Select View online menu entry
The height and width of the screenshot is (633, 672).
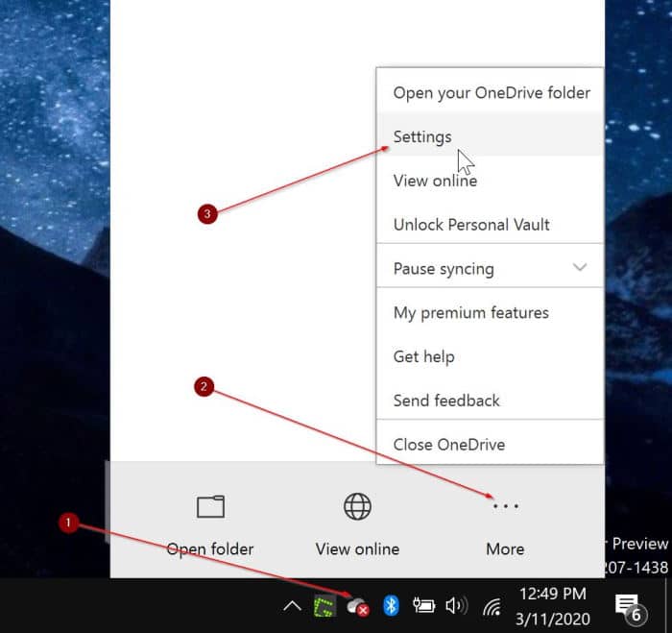pos(491,181)
